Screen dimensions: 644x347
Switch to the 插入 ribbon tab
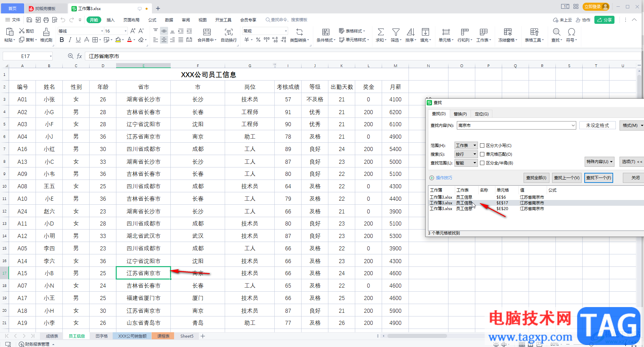tap(110, 20)
